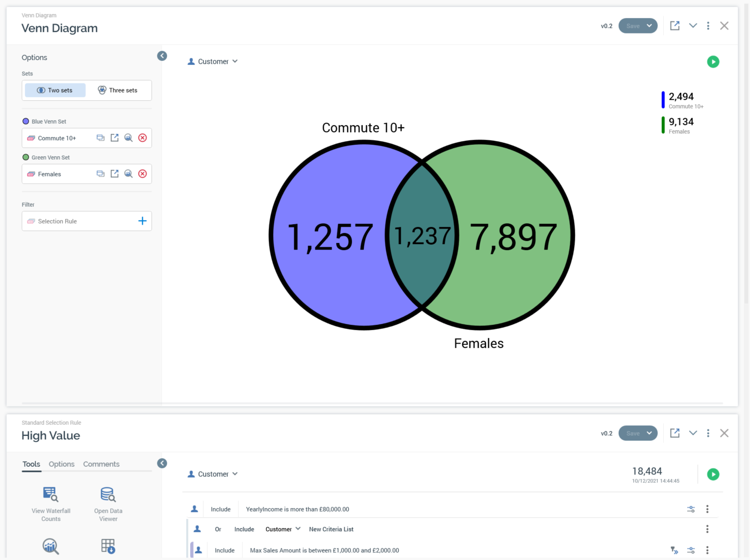Select the Two sets option
This screenshot has width=750, height=560.
(55, 90)
